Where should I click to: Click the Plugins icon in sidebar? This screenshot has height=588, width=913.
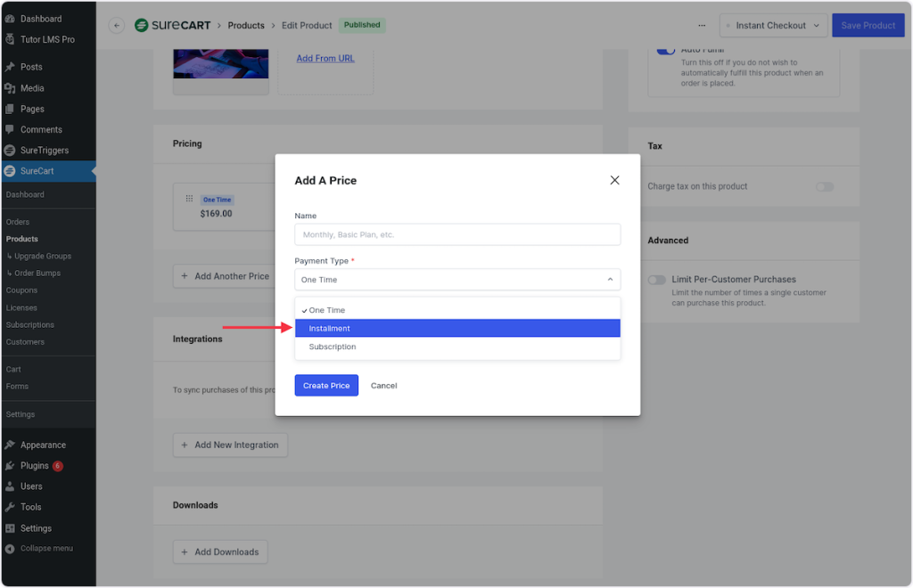(x=10, y=466)
